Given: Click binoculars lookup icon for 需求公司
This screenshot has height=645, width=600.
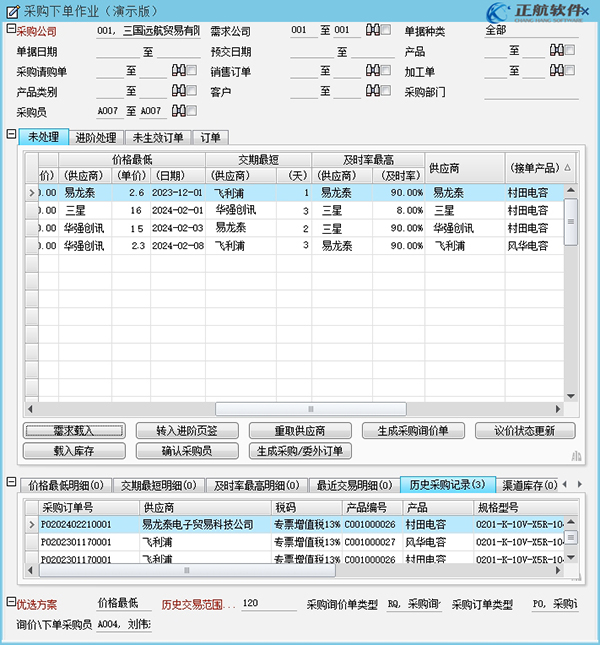Looking at the screenshot, I should click(x=373, y=30).
